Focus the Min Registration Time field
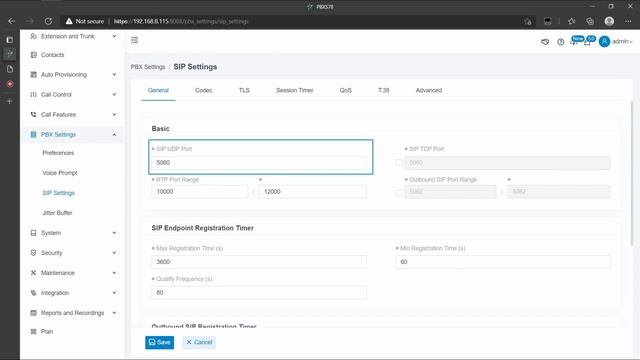Image resolution: width=640 pixels, height=360 pixels. pyautogui.click(x=503, y=262)
